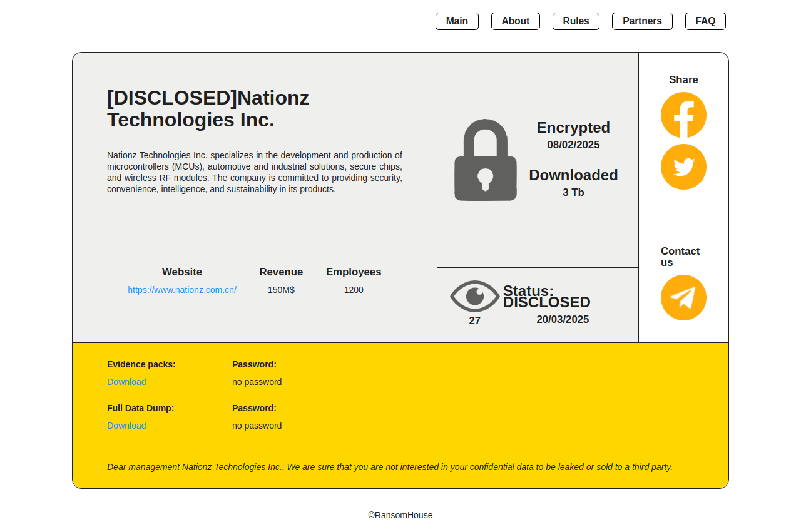Open the Telegram contact icon
The height and width of the screenshot is (532, 801).
point(683,298)
